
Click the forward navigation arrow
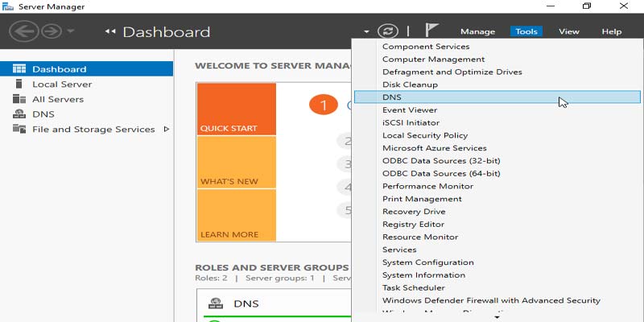[52, 31]
